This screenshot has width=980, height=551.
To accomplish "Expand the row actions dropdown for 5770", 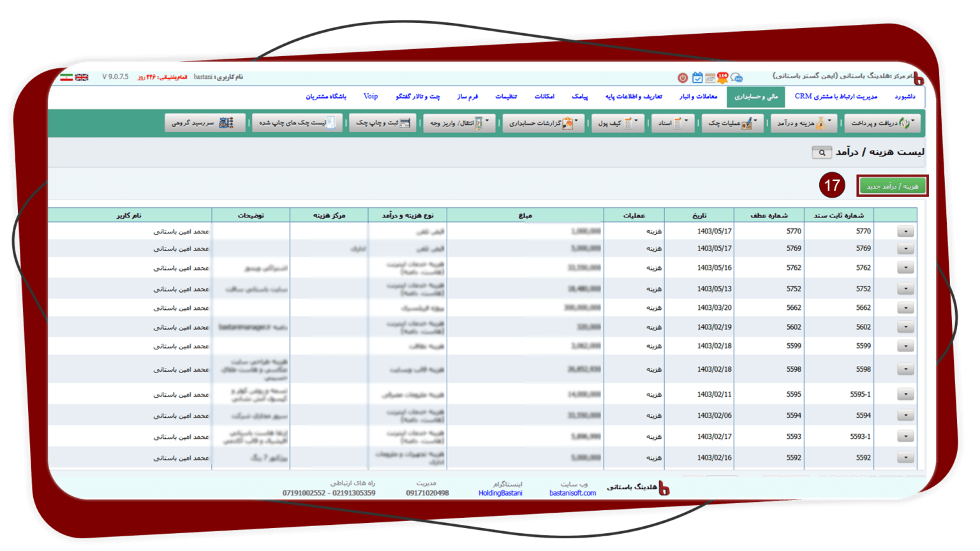I will 905,231.
